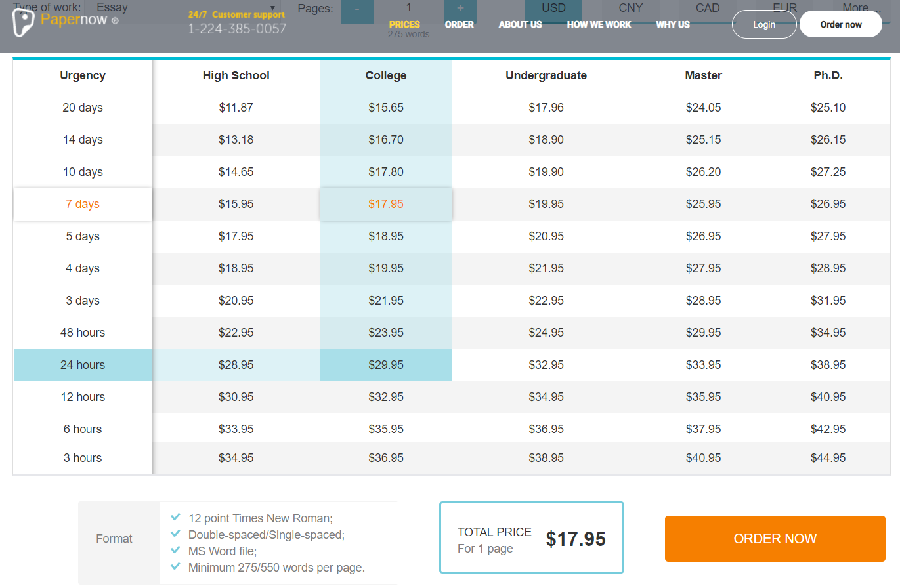This screenshot has width=900, height=588.
Task: Choose the $15.65 College 20 days price
Action: (386, 108)
